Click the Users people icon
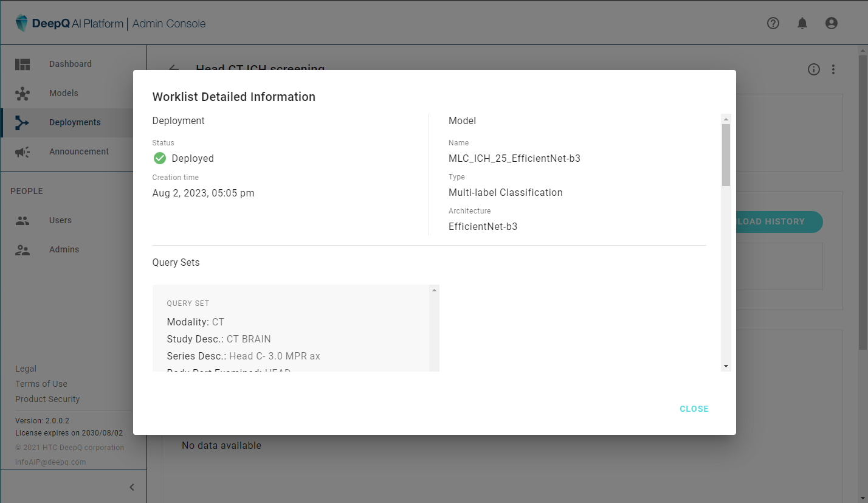Image resolution: width=868 pixels, height=503 pixels. (x=22, y=221)
